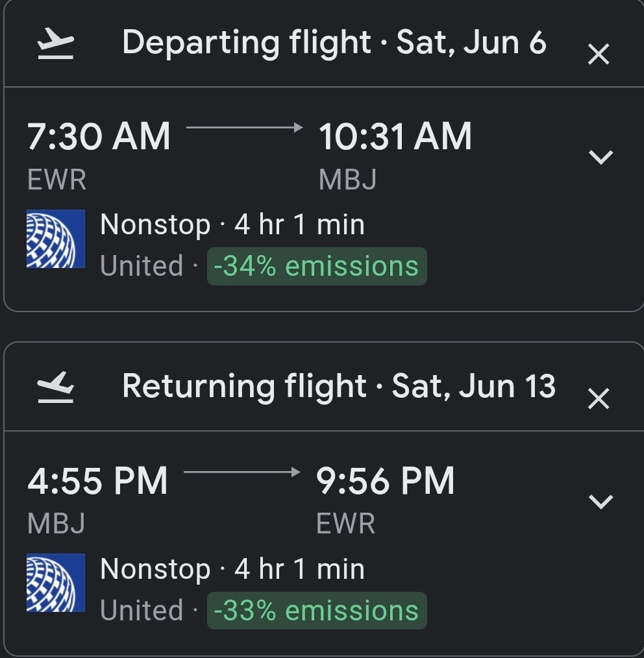Image resolution: width=644 pixels, height=658 pixels.
Task: Click the -33% emissions badge
Action: pos(317,611)
